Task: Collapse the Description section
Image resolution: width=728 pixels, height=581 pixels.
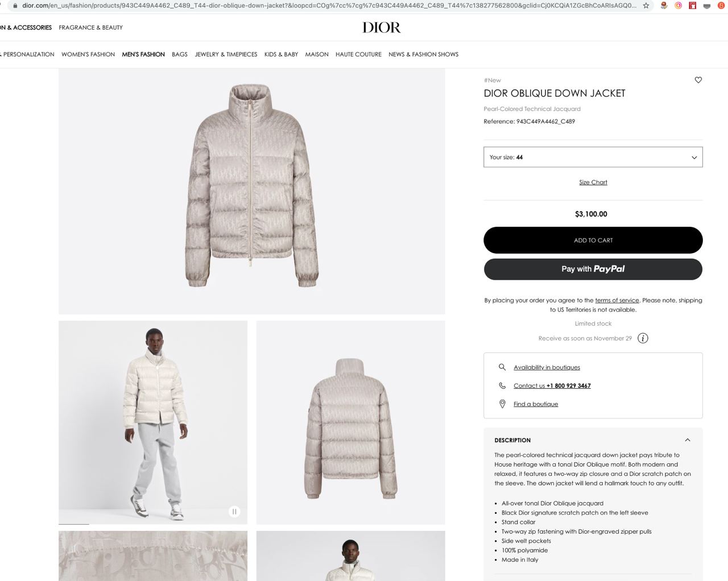Action: click(x=688, y=440)
